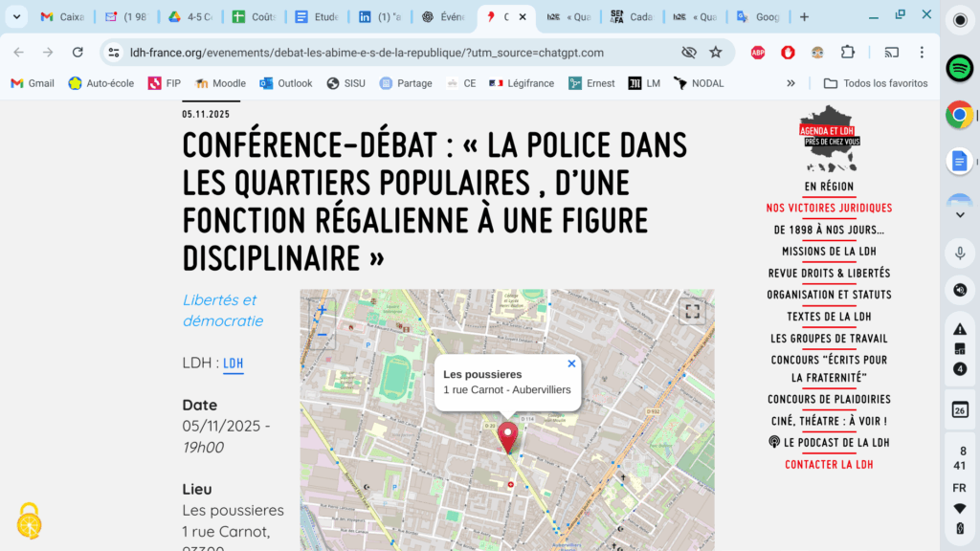Zoom out on the map with minus button
The width and height of the screenshot is (980, 551).
[323, 334]
